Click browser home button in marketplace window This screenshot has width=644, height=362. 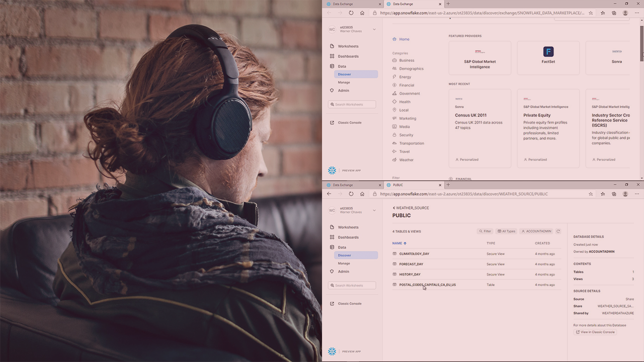coord(362,13)
